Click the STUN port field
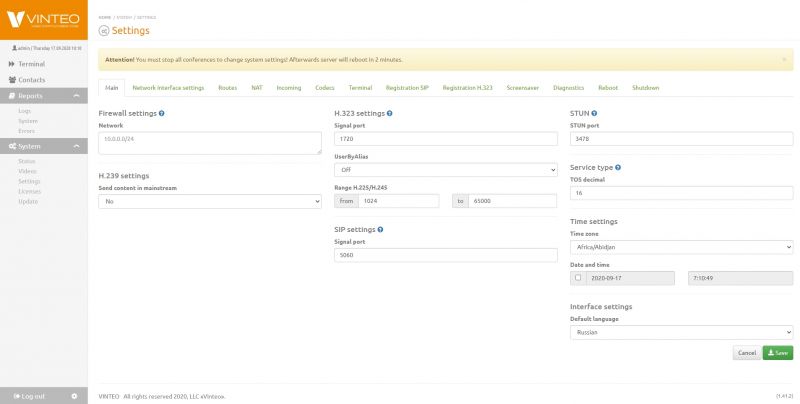Image resolution: width=800 pixels, height=404 pixels. pyautogui.click(x=682, y=139)
